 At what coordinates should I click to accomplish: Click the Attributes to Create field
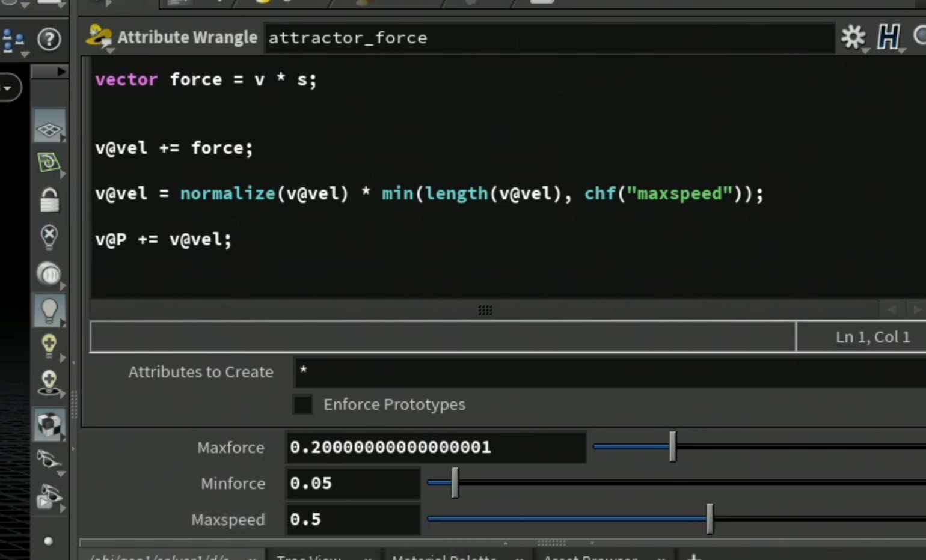coord(610,372)
